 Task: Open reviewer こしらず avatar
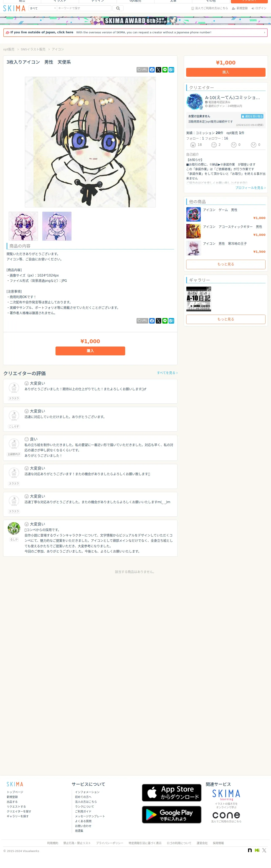[x=14, y=416]
